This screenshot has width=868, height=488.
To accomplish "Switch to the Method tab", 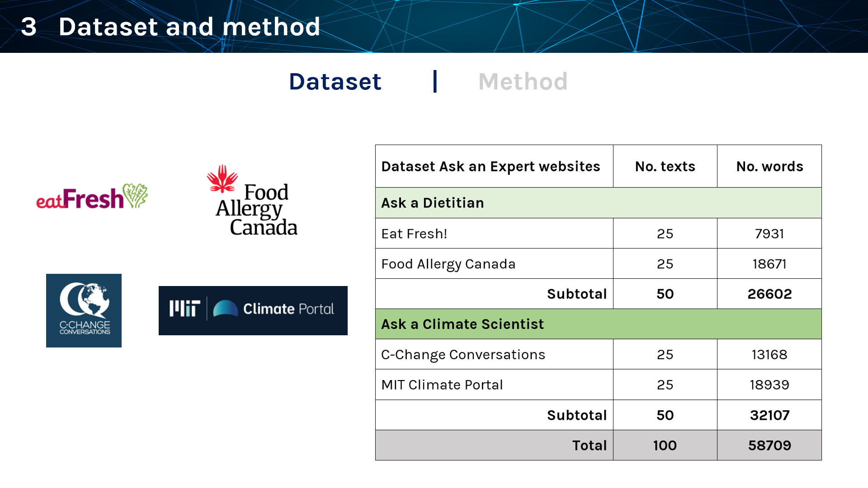I will 523,82.
